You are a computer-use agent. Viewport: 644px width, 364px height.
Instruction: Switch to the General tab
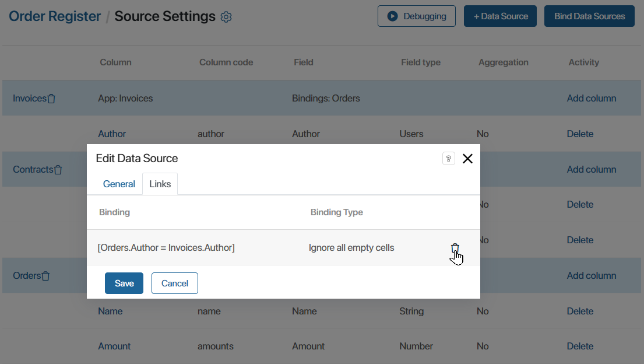click(119, 184)
